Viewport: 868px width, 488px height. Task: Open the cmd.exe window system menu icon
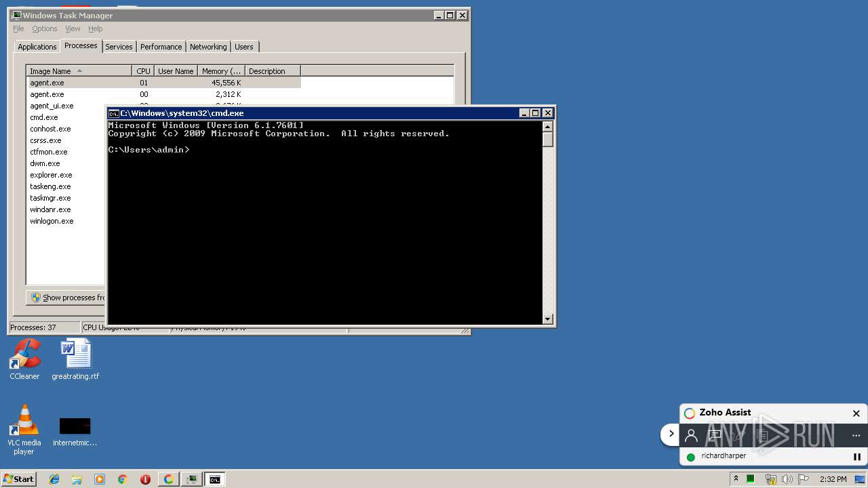[x=113, y=113]
